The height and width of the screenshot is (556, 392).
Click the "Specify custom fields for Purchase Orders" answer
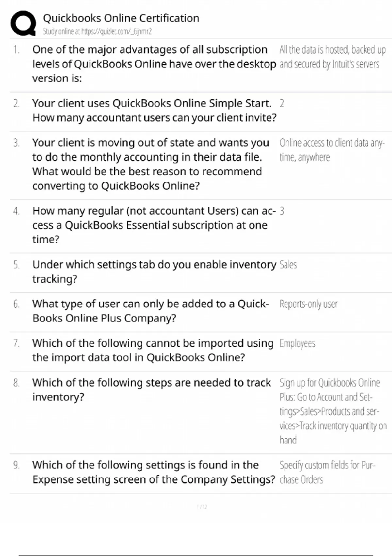[327, 472]
